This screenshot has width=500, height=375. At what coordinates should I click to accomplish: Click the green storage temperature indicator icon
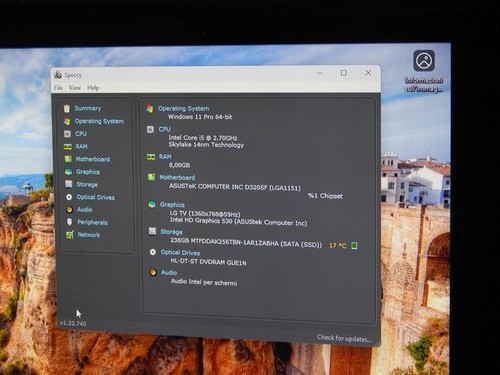(x=354, y=246)
